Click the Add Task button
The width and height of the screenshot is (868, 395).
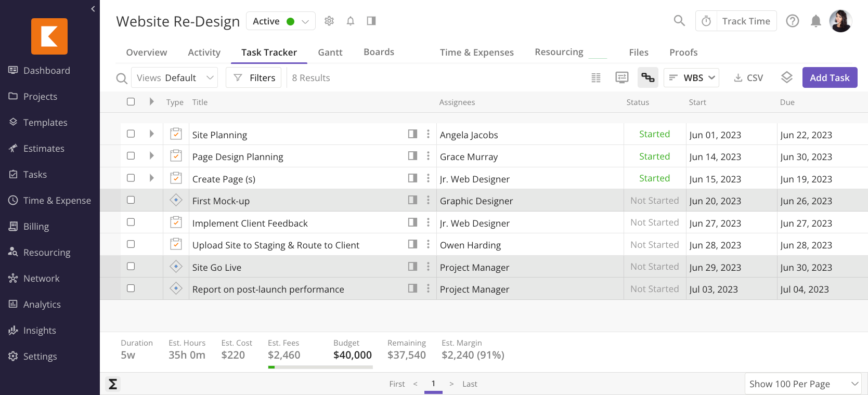(x=829, y=78)
